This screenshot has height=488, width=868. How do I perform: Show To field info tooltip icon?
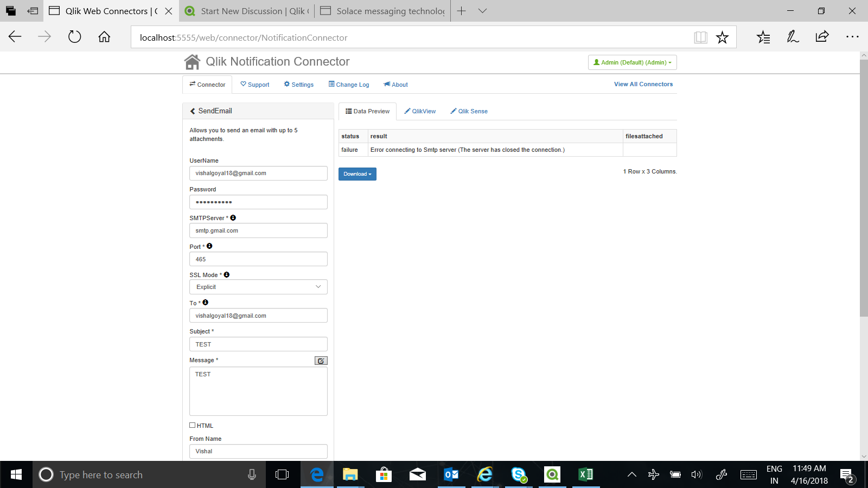[x=206, y=303]
